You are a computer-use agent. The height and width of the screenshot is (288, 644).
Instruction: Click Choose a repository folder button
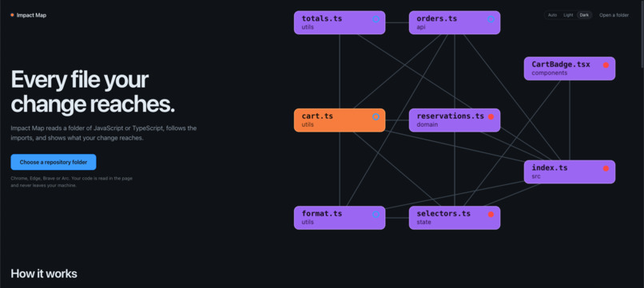tap(54, 162)
